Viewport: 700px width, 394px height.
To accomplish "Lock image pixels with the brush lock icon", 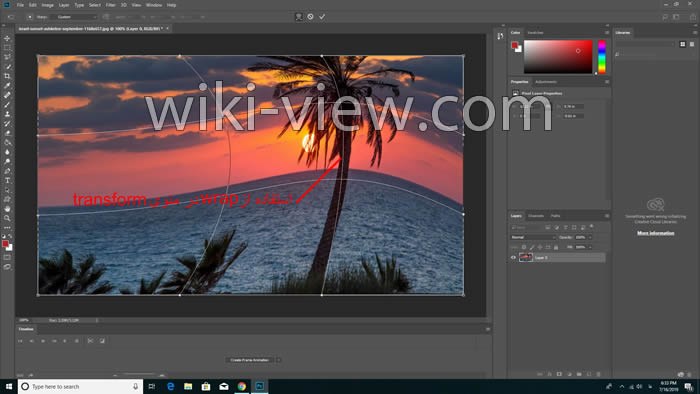I will coord(532,247).
